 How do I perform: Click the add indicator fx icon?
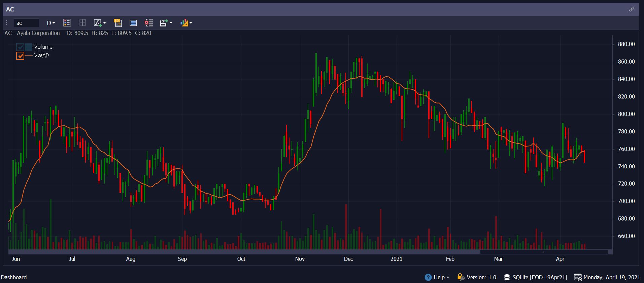click(97, 23)
